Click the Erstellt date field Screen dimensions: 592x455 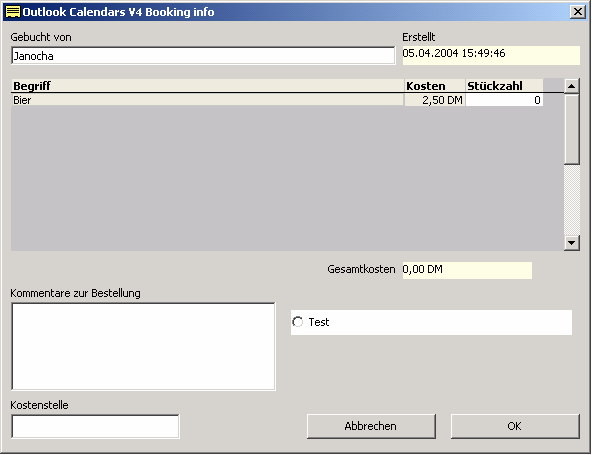click(x=491, y=55)
